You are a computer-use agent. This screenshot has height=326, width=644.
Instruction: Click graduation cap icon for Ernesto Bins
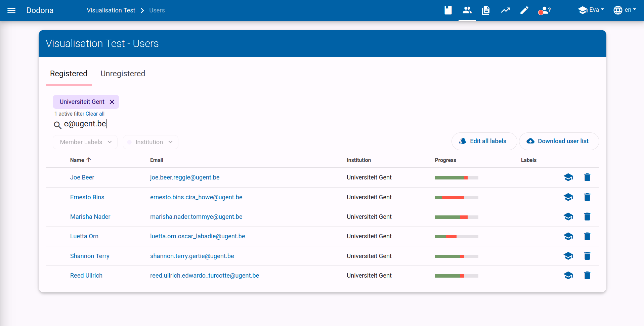click(x=568, y=197)
